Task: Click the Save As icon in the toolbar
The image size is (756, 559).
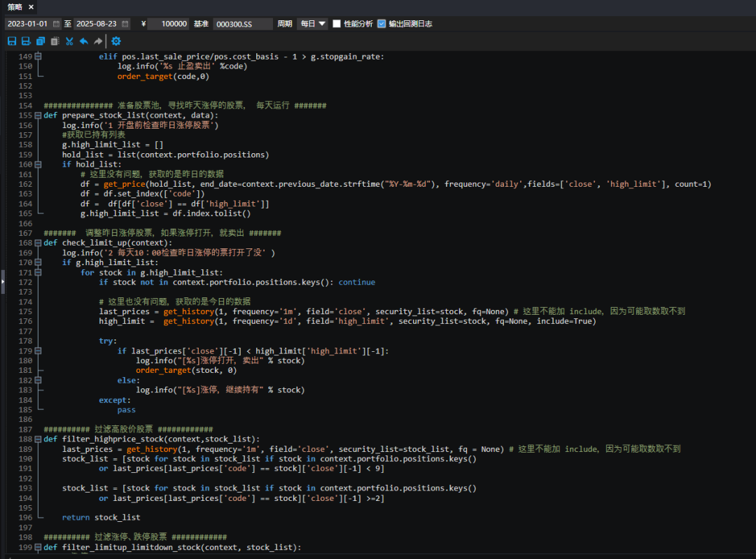Action: (x=26, y=41)
